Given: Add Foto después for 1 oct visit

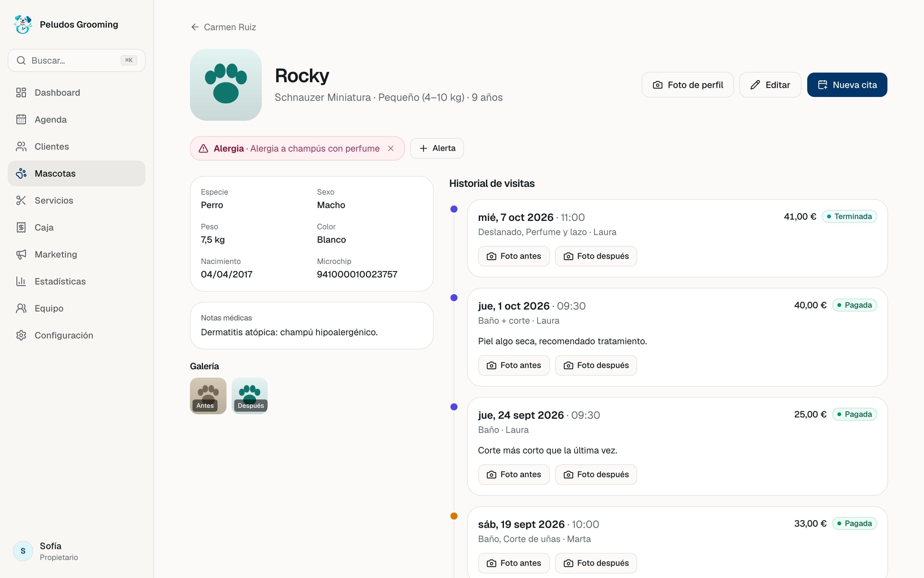Looking at the screenshot, I should (x=596, y=365).
